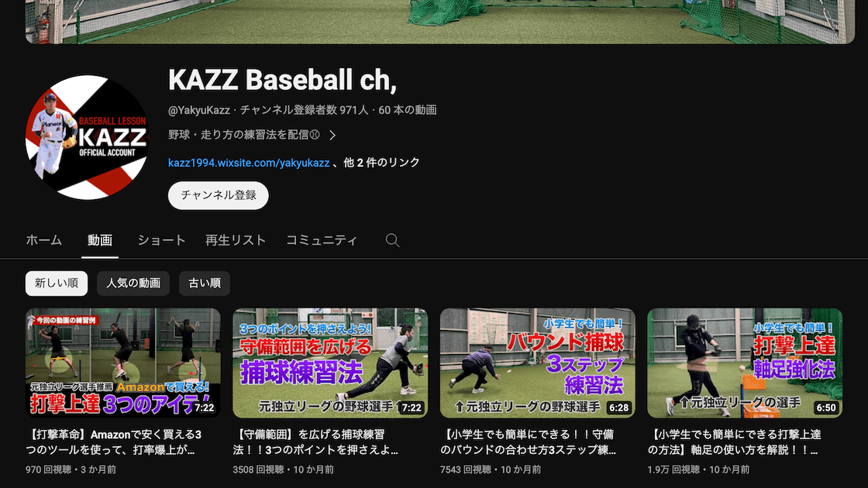The width and height of the screenshot is (868, 488).
Task: Enable the 古い順 sort filter
Action: click(204, 284)
